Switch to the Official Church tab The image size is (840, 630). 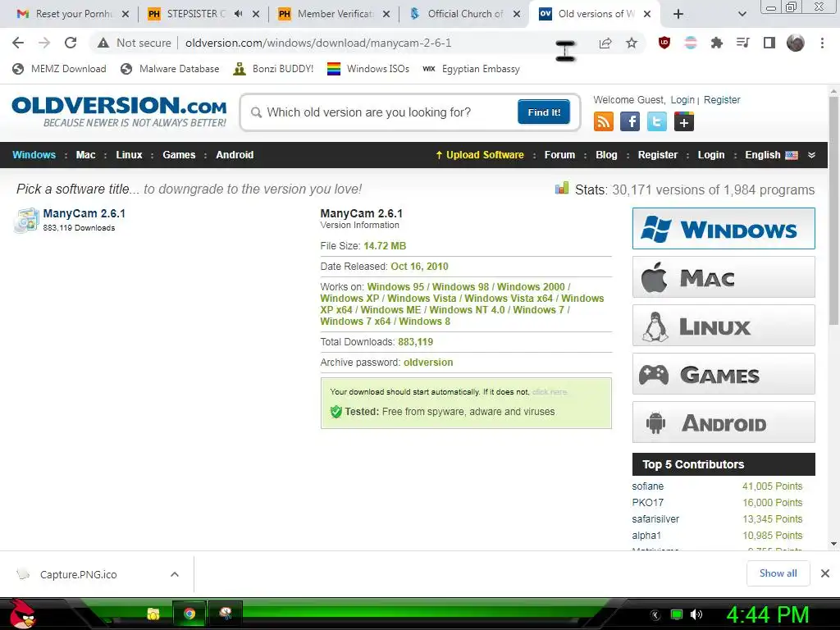(x=466, y=14)
